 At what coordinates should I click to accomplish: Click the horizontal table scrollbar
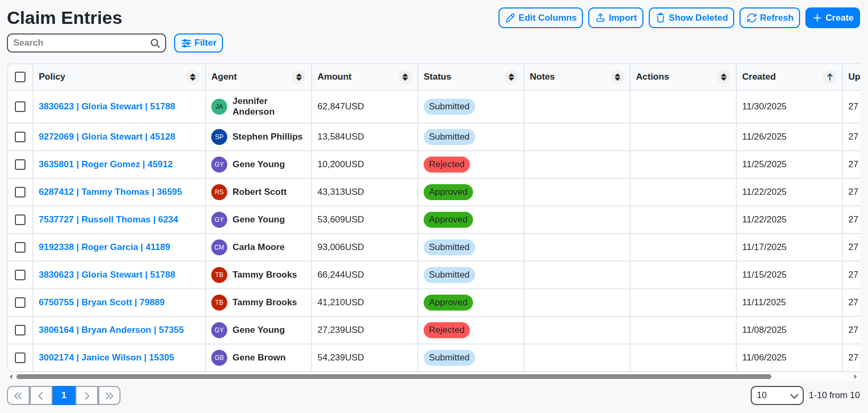pos(393,377)
